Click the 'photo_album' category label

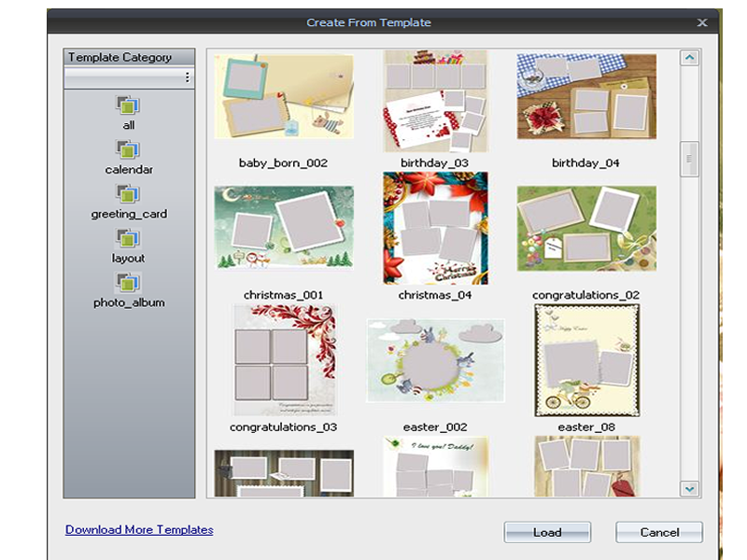coord(129,302)
